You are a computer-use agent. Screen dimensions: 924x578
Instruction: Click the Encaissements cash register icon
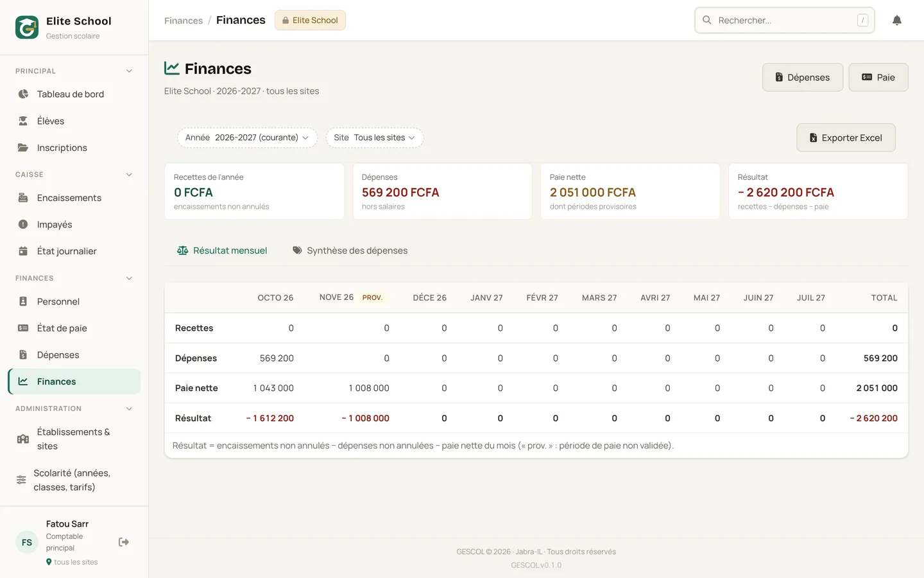23,198
